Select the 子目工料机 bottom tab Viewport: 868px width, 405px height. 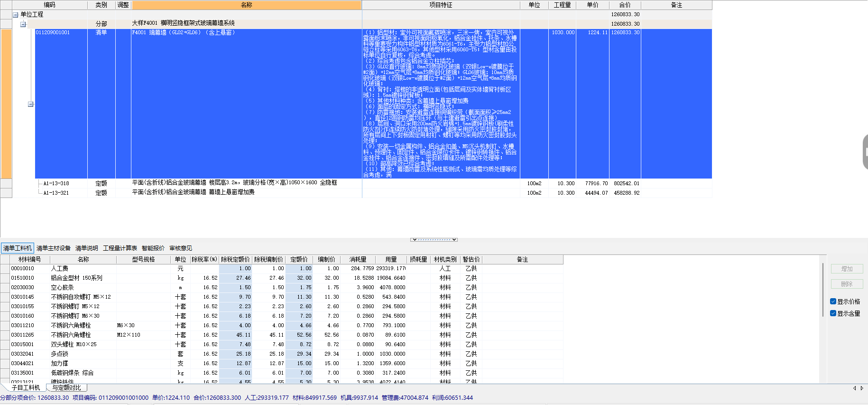26,387
